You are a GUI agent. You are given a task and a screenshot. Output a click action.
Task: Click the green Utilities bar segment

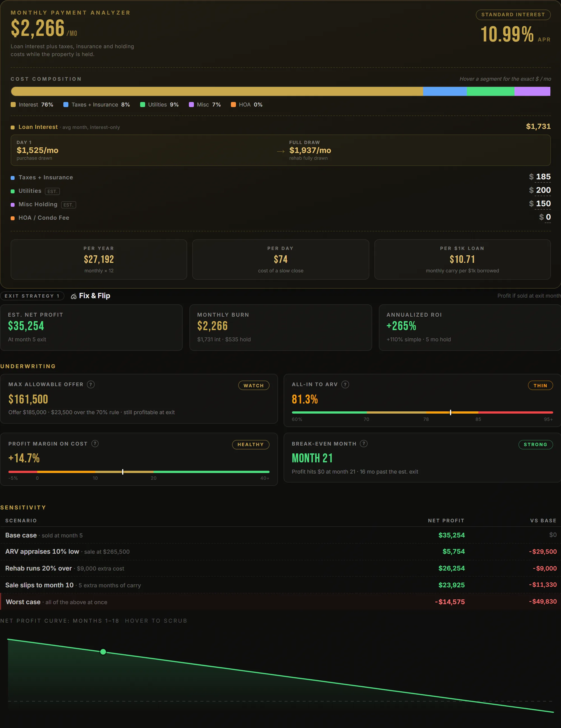(490, 91)
